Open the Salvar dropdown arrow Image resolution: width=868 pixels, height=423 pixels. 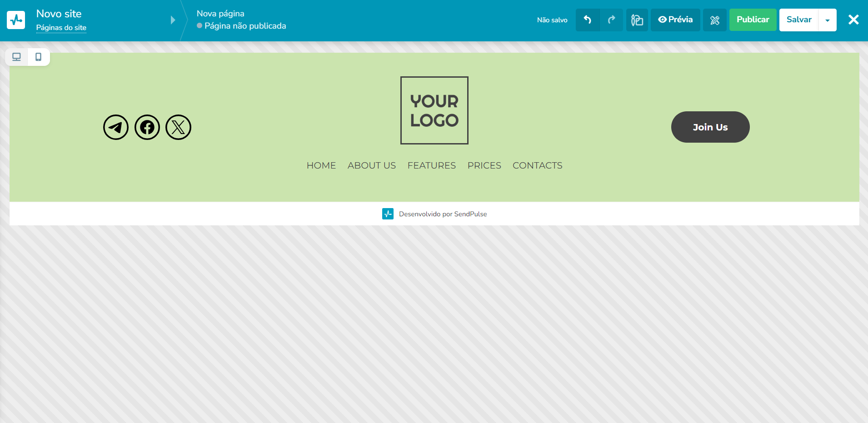click(x=828, y=20)
